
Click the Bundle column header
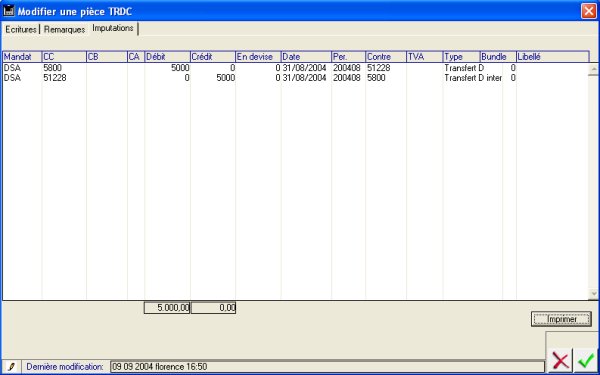tap(498, 57)
